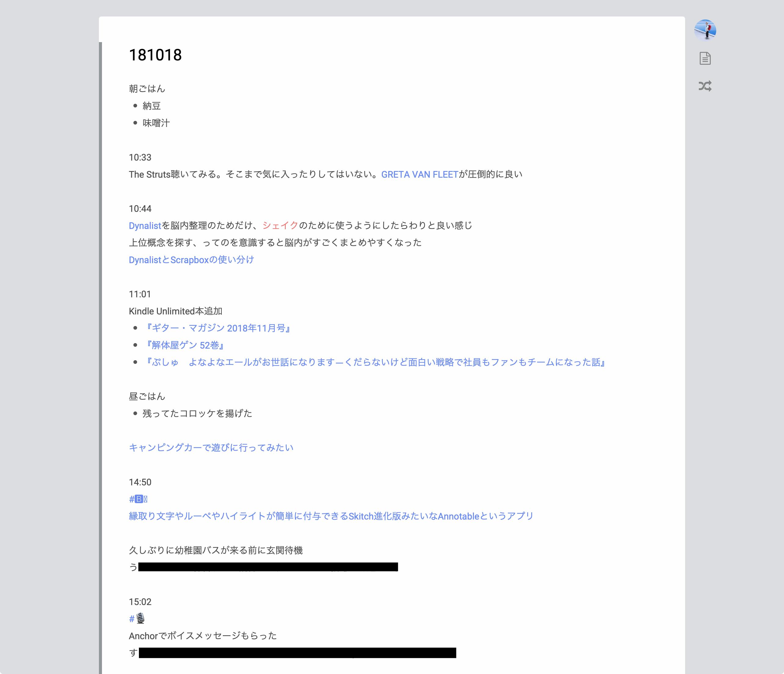Click the page title 181018 to edit

point(155,55)
